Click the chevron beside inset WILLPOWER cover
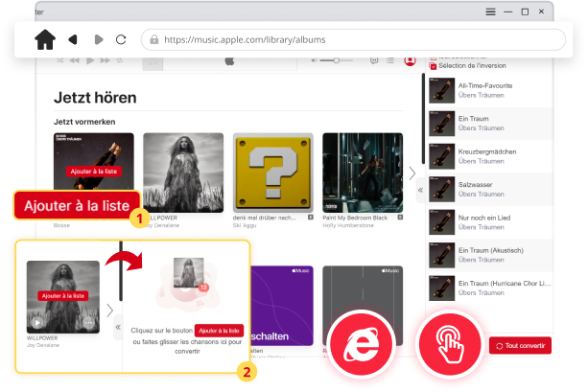Screen dimensions: 588x392 [110, 311]
